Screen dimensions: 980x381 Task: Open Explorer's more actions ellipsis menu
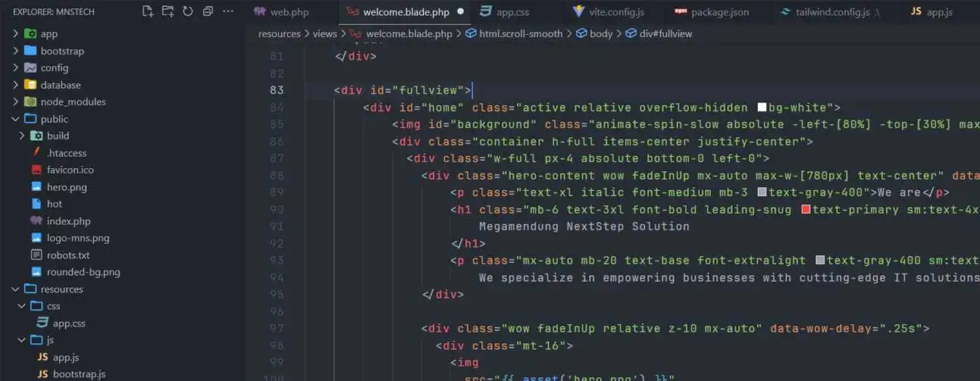point(228,11)
